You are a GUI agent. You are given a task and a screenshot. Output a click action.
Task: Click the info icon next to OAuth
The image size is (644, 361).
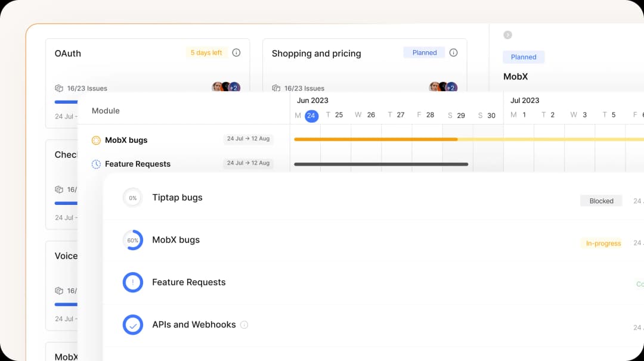[x=236, y=52]
